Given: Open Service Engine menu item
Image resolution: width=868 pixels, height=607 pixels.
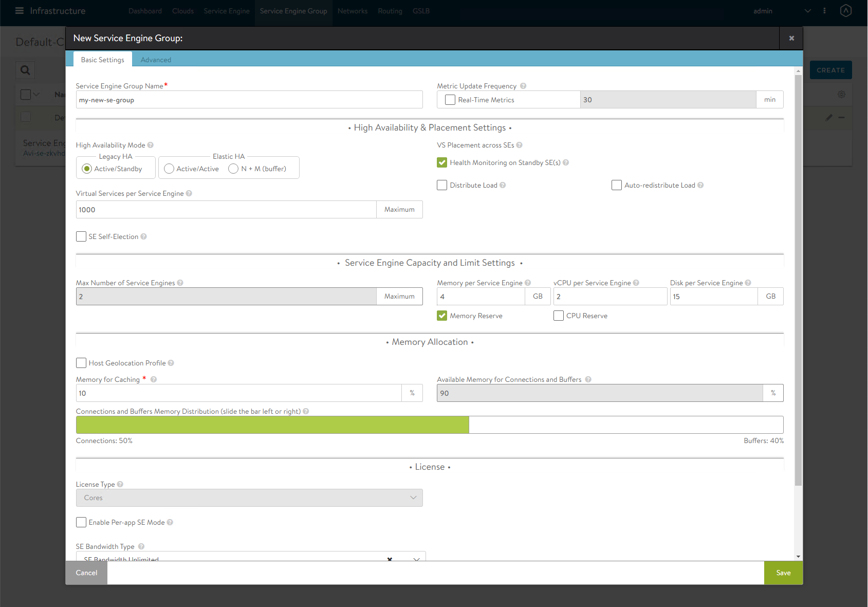Looking at the screenshot, I should point(227,11).
